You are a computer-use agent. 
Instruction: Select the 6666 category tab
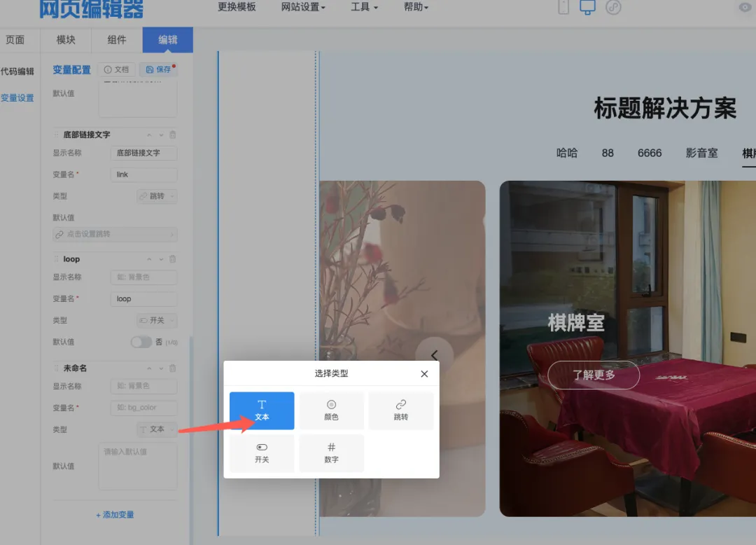point(650,153)
